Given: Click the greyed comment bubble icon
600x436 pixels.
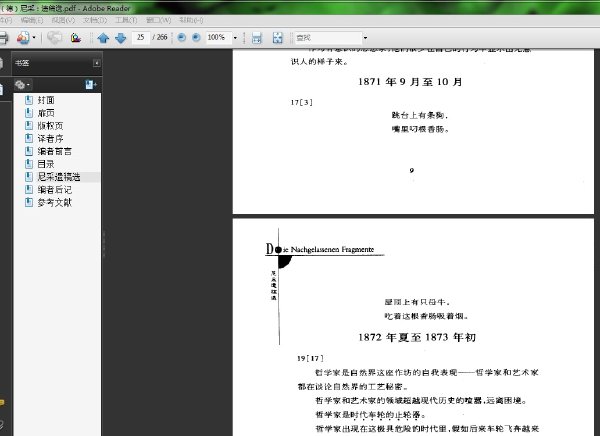Looking at the screenshot, I should [x=55, y=38].
